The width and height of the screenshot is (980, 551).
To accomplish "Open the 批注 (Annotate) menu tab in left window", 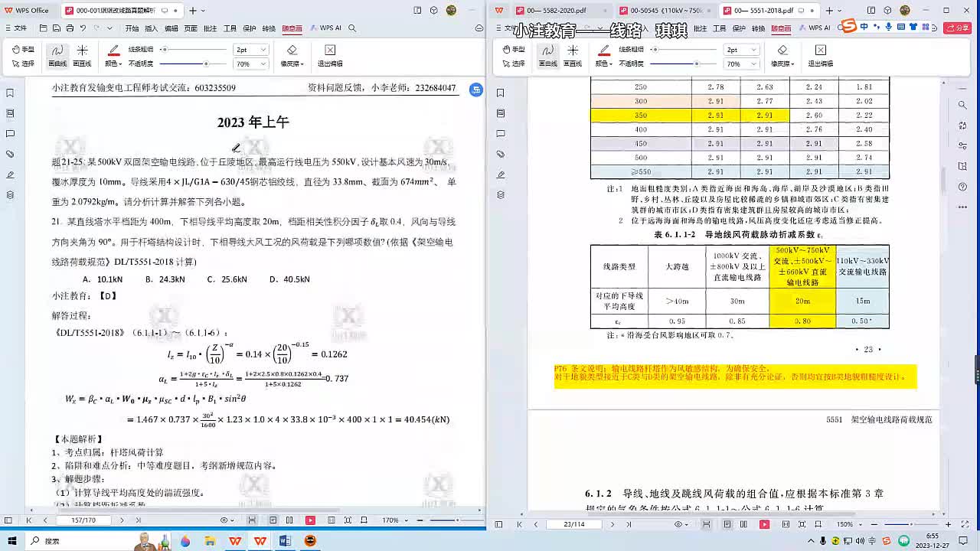I will coord(211,28).
